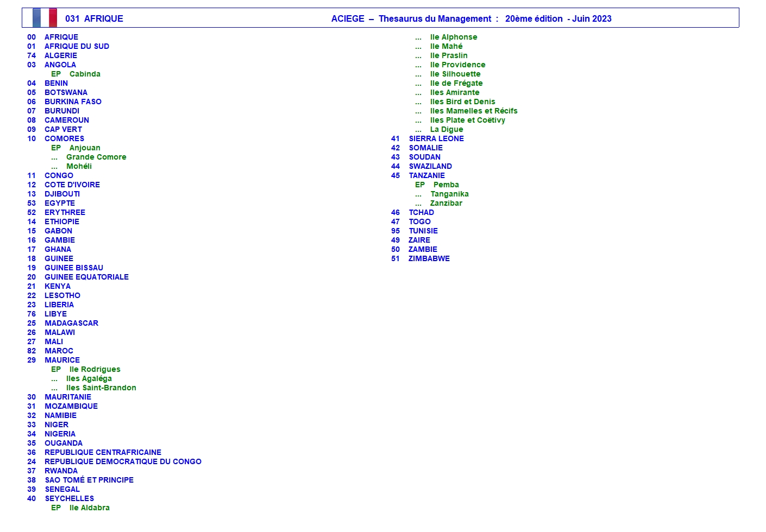Click the Cabinda sub-entry under Angola
This screenshot has width=766, height=532.
[x=85, y=74]
